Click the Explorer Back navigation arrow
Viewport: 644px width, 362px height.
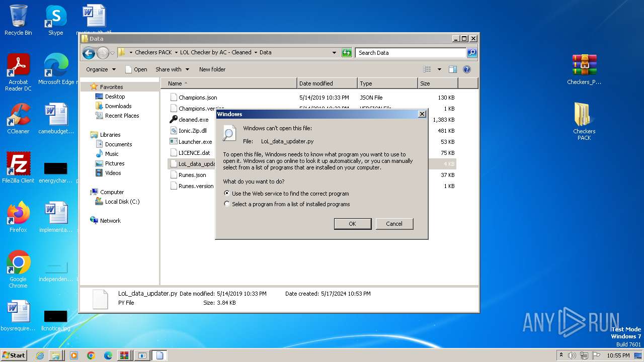click(x=89, y=52)
